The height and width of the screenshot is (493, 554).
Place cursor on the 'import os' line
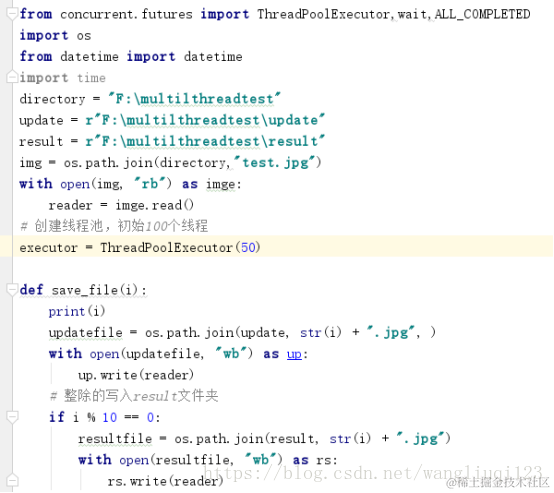click(x=55, y=36)
